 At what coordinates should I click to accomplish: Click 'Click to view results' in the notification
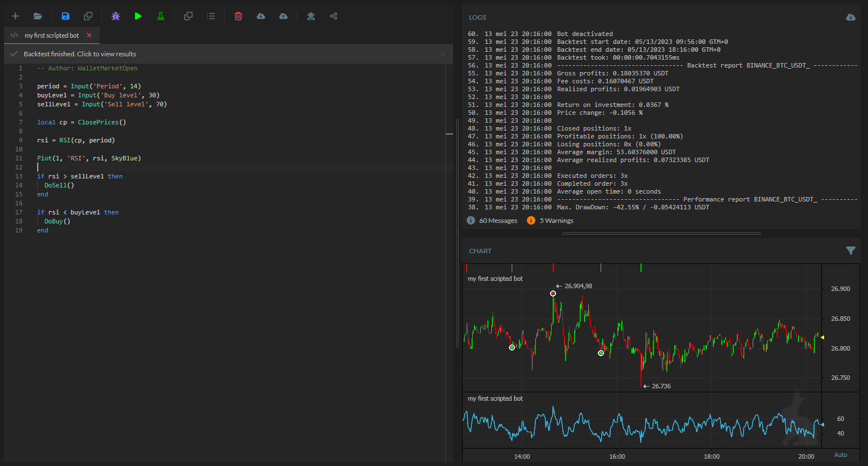(107, 53)
